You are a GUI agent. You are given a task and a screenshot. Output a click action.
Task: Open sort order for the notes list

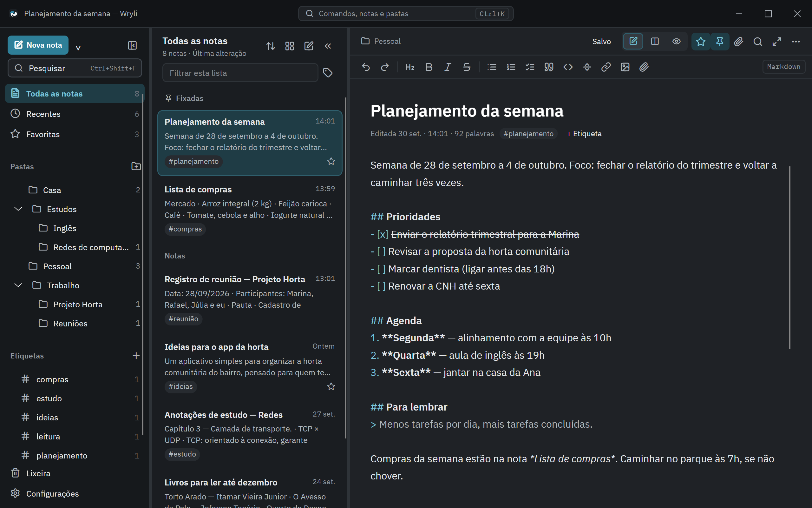tap(271, 46)
